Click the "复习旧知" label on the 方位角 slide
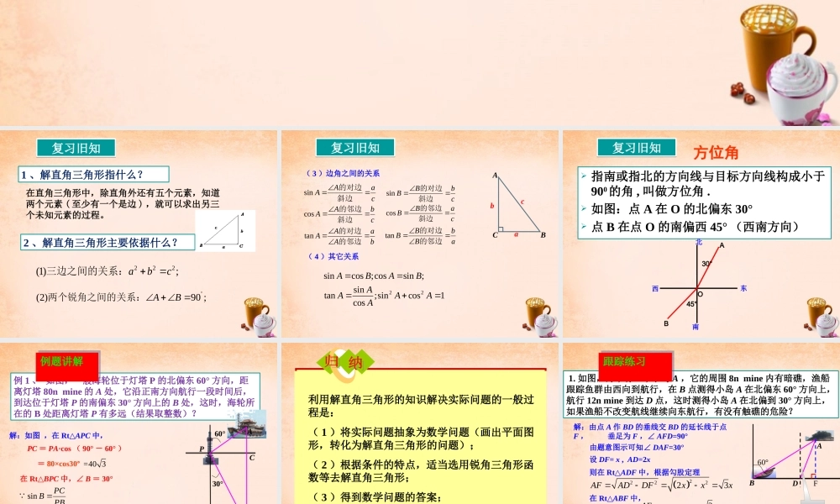Image resolution: width=840 pixels, height=504 pixels. pos(637,148)
